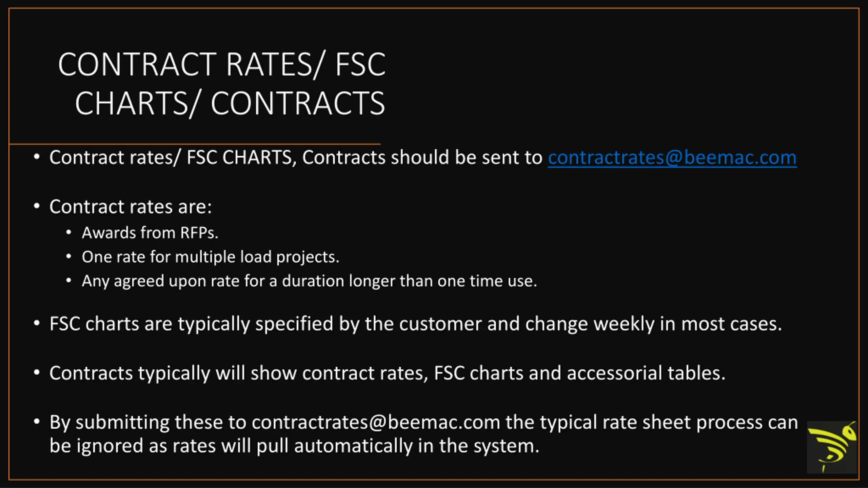Click the line "be ignored as rates will pull automatically"
This screenshot has height=488, width=868.
coord(294,446)
